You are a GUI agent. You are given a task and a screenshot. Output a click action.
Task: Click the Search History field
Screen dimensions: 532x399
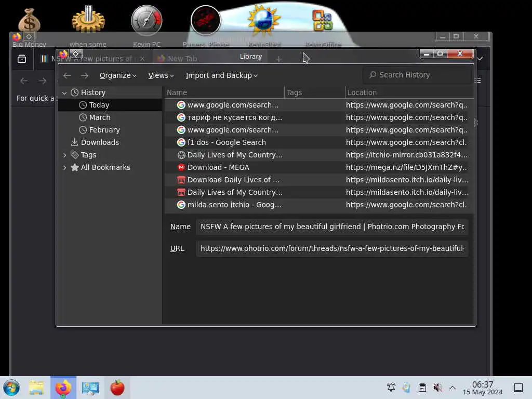(417, 75)
